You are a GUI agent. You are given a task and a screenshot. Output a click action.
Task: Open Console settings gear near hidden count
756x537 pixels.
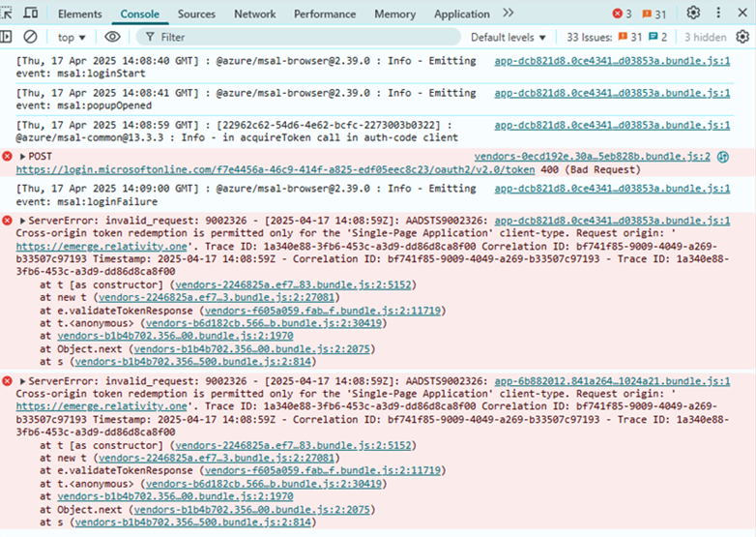[x=742, y=37]
